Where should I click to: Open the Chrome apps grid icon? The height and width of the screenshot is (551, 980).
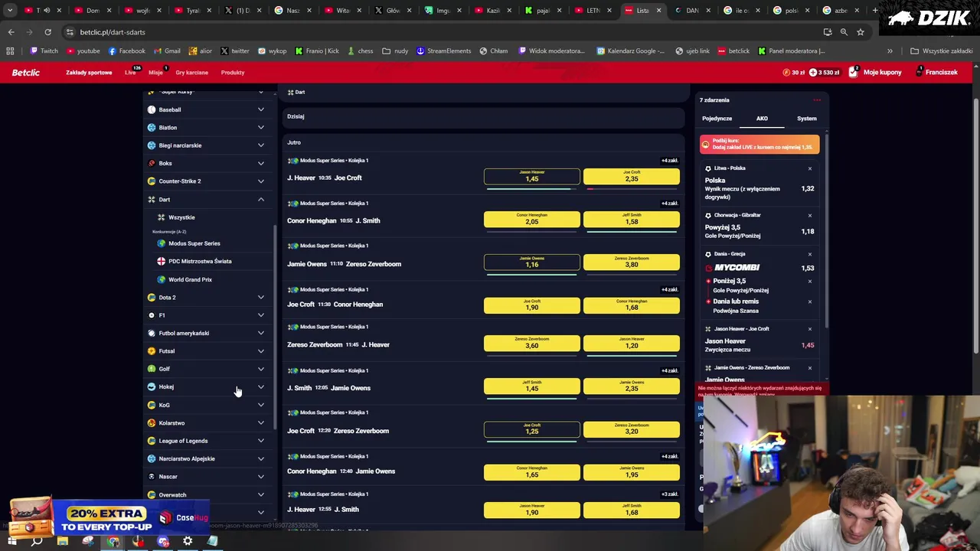10,51
